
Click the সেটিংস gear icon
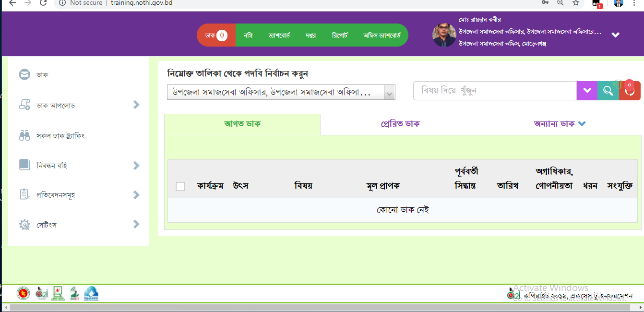[24, 225]
